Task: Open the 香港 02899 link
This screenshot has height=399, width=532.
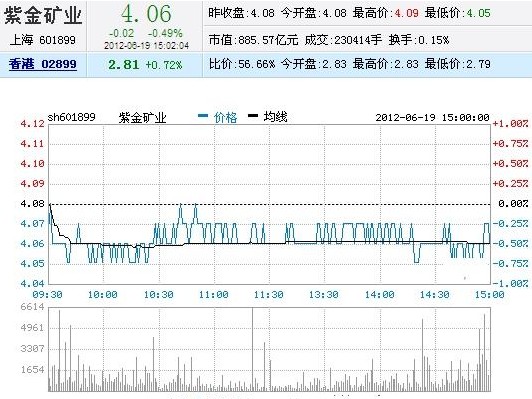Action: [43, 64]
